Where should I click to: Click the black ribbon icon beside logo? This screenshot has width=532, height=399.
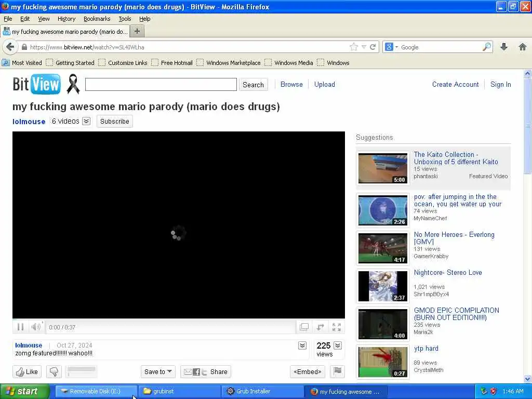(73, 84)
